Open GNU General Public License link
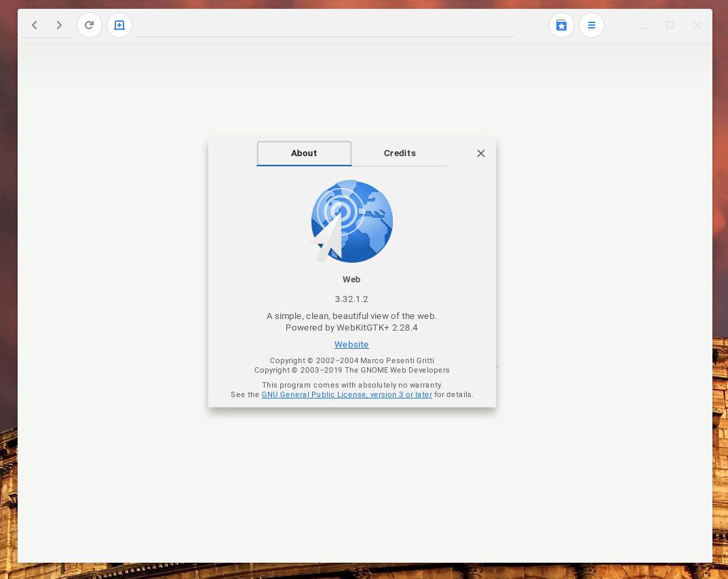Image resolution: width=728 pixels, height=579 pixels. (x=347, y=394)
